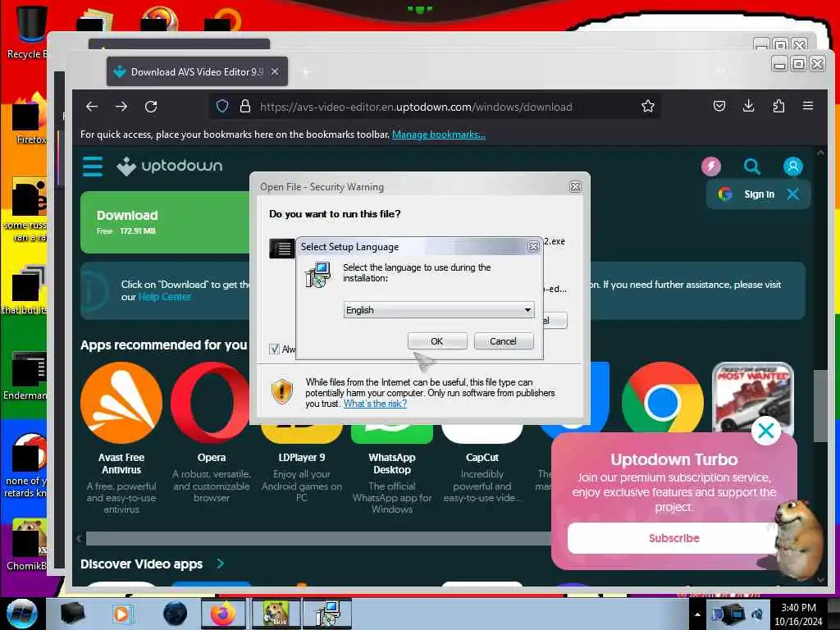Close the Select Setup Language dialog
Screen dimensions: 840x630
[x=533, y=246]
